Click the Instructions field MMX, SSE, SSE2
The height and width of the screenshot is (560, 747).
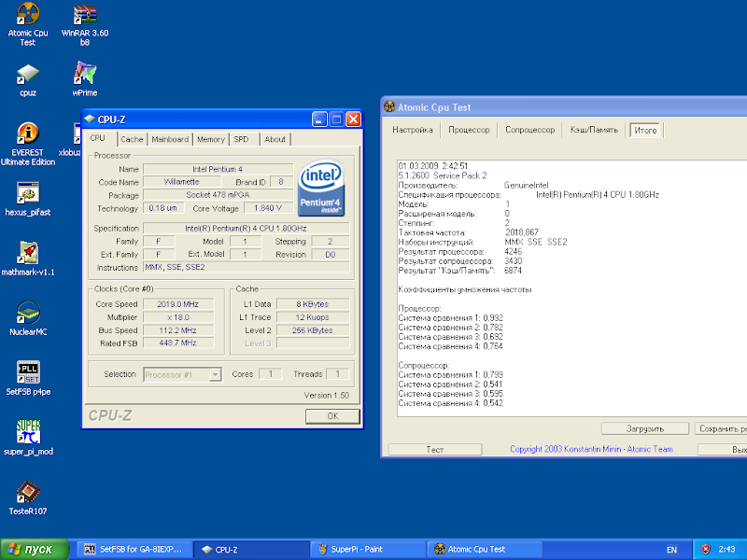[246, 267]
